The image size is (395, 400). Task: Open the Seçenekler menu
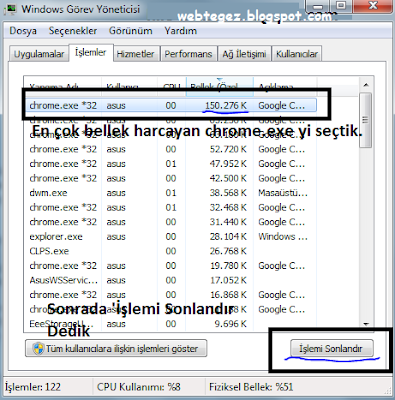(73, 31)
